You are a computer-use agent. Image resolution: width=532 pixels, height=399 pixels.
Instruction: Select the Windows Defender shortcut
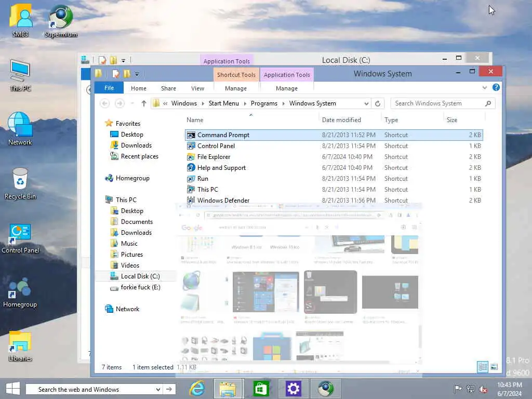click(334, 200)
